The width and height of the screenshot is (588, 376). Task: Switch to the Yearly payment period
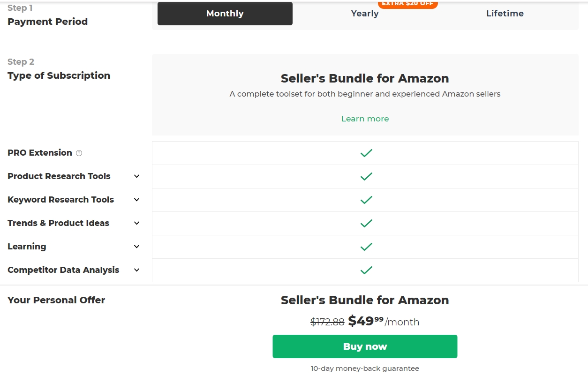365,14
